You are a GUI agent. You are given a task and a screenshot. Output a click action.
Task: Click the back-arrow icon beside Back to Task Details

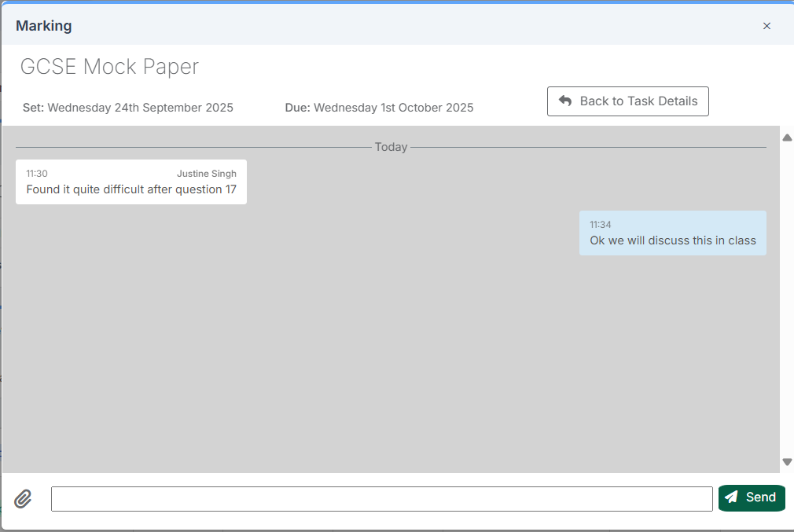click(566, 101)
